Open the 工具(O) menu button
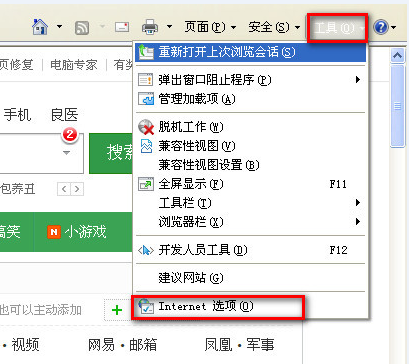Viewport: 409px width, 364px height. tap(337, 28)
